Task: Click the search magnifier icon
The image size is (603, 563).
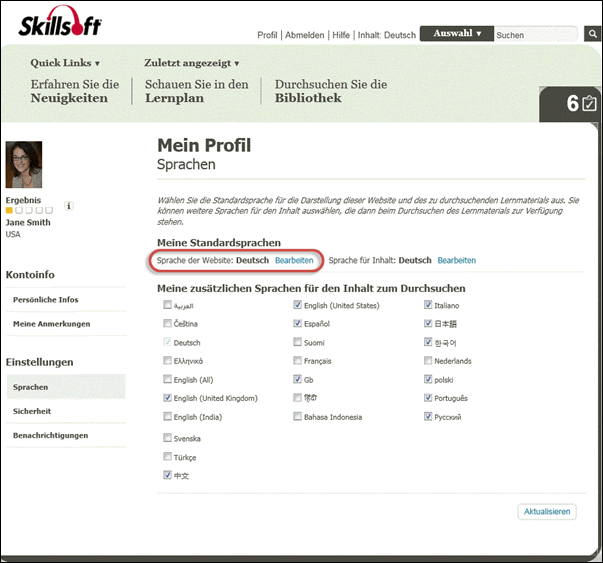Action: click(x=593, y=34)
